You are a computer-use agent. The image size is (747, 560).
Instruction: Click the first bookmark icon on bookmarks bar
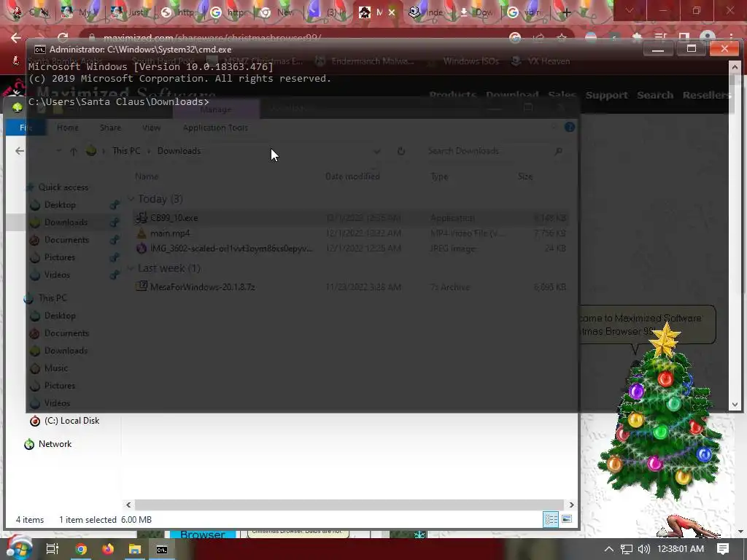click(16, 61)
